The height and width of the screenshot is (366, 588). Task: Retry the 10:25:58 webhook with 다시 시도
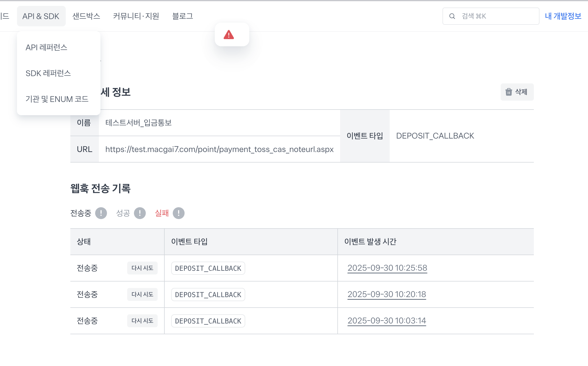click(142, 268)
